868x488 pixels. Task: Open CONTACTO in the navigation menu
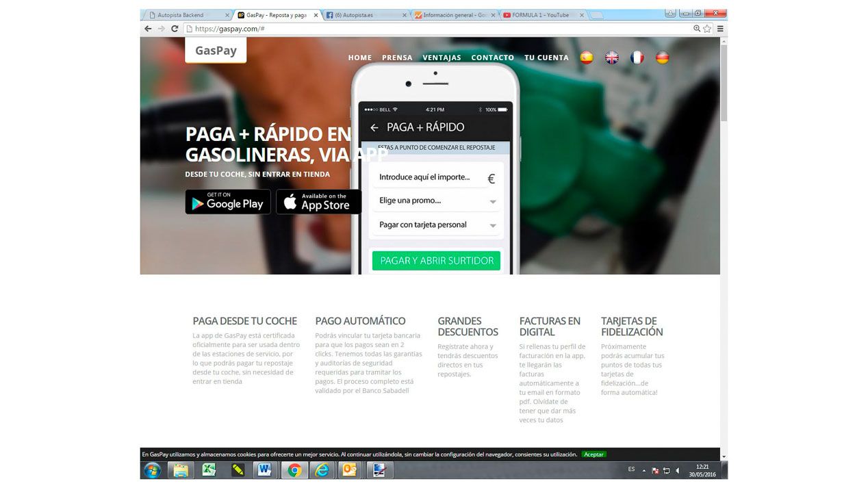493,58
